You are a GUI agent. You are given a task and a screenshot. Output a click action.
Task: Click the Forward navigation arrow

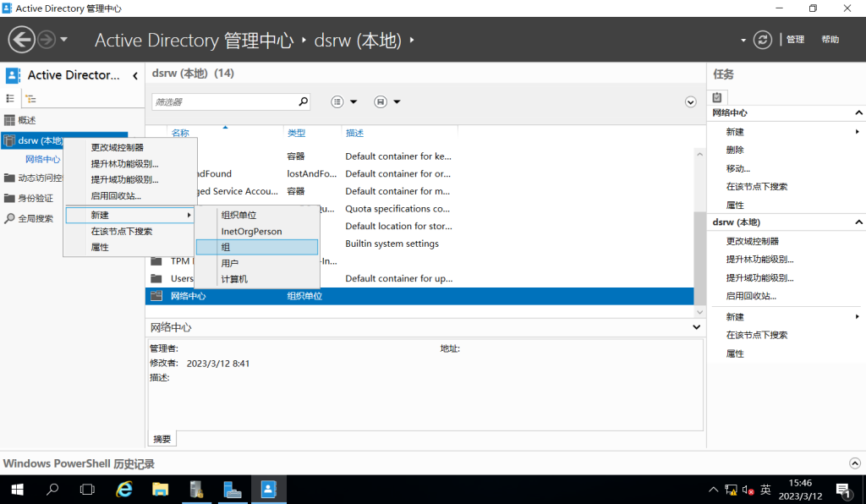click(x=47, y=40)
